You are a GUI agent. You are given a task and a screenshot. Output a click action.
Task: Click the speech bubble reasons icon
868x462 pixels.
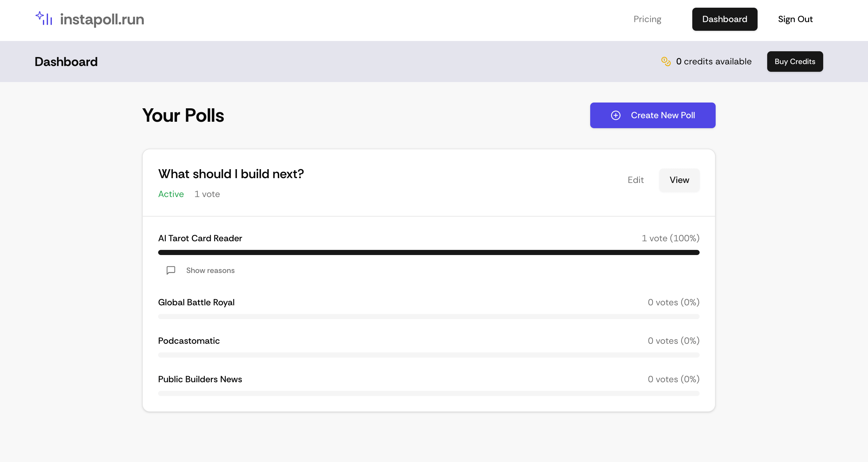click(171, 270)
